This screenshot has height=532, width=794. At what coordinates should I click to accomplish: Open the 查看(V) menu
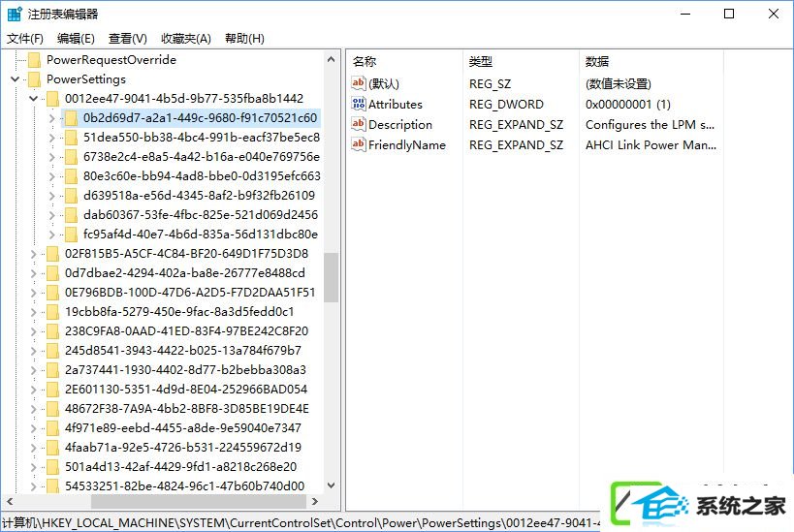[128, 39]
